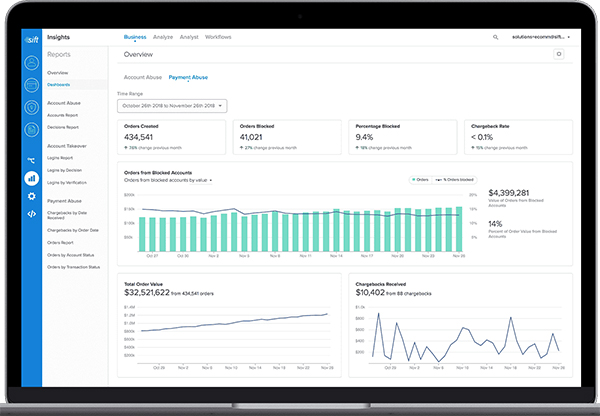Open Chargebacks by Order Date report
Screen dimensions: 600x416
(73, 230)
